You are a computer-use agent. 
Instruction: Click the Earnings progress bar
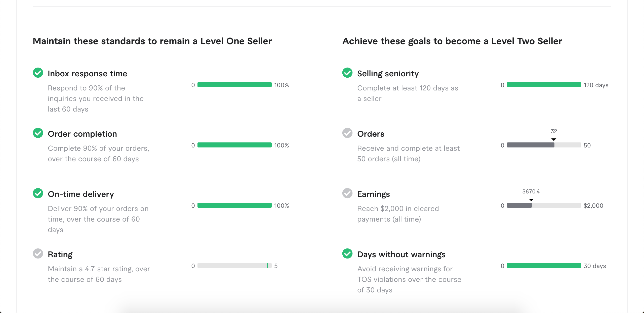[544, 205]
